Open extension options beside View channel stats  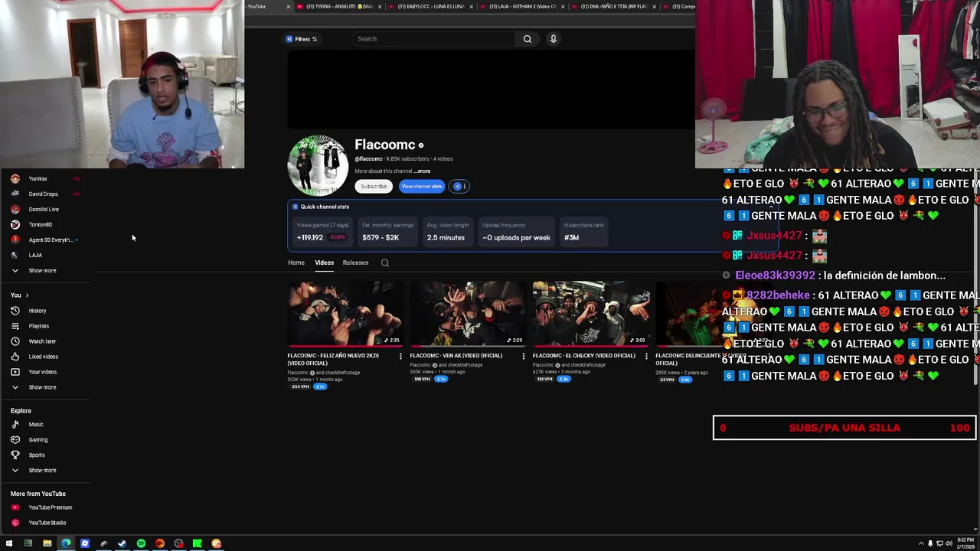point(459,186)
